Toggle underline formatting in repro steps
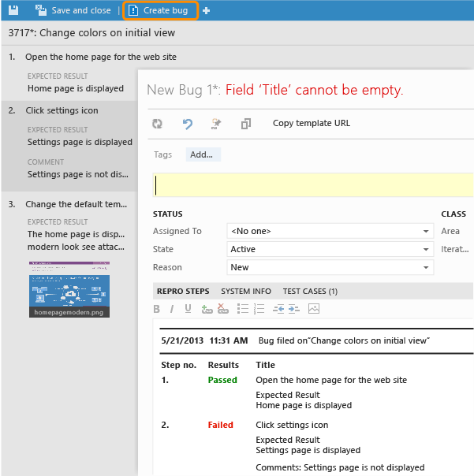474x476 pixels. coord(188,309)
